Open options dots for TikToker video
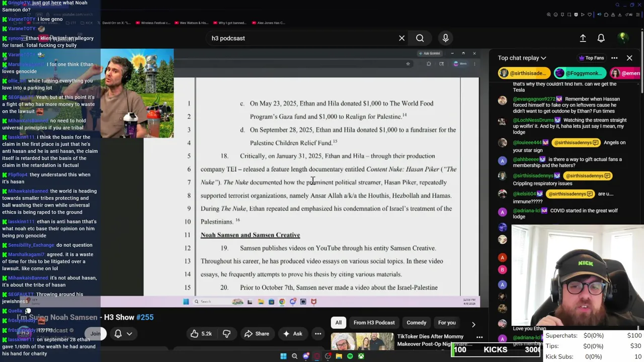644x362 pixels. pyautogui.click(x=479, y=337)
